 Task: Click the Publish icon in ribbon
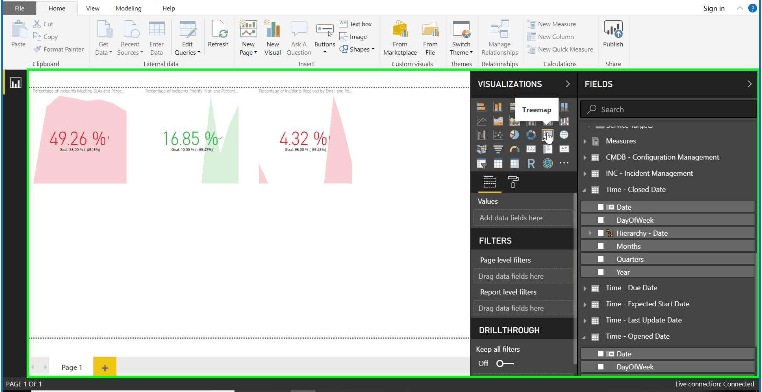pyautogui.click(x=613, y=34)
